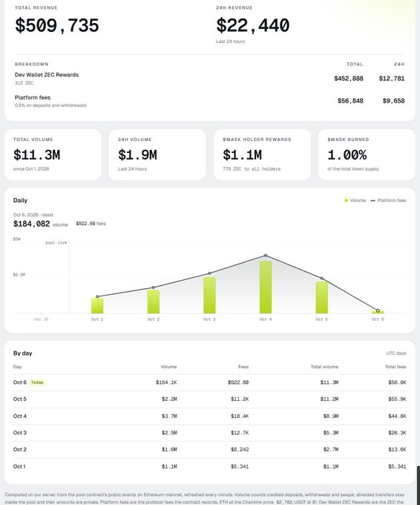
Task: Click the Fees column header in By day
Action: point(243,367)
